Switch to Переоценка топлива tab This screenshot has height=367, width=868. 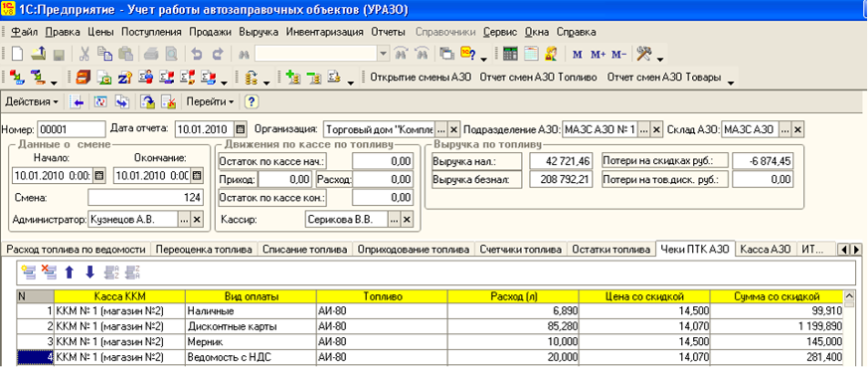click(204, 249)
